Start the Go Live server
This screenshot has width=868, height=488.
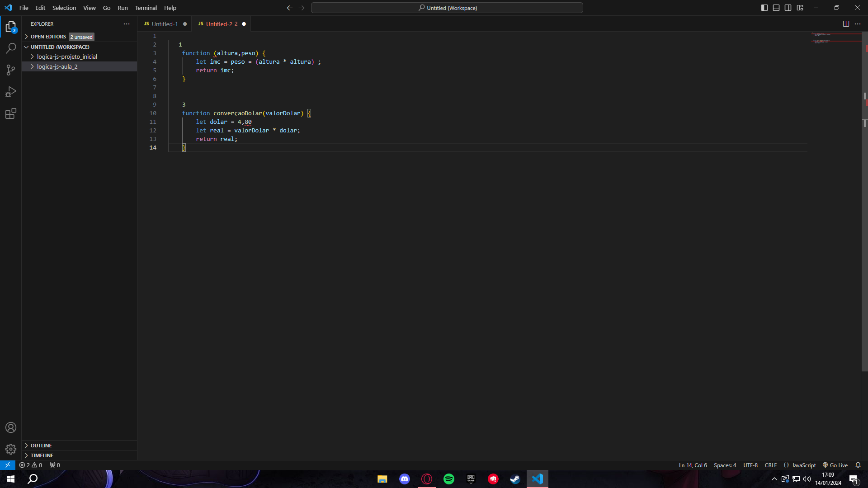pos(835,465)
